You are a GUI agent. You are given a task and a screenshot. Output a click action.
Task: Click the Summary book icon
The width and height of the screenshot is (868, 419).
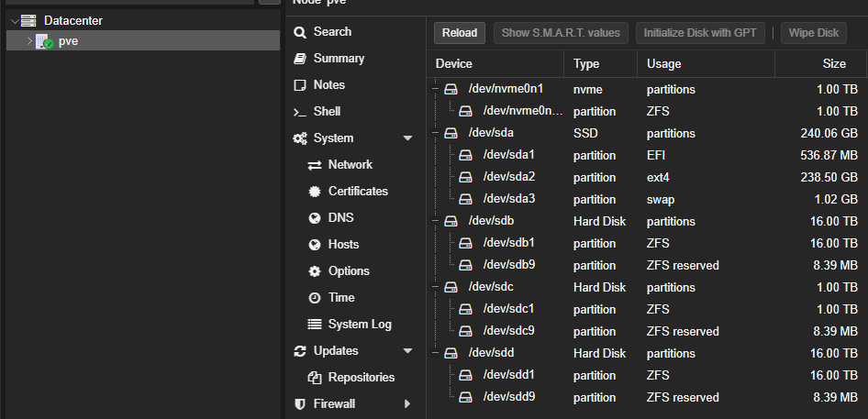point(299,59)
